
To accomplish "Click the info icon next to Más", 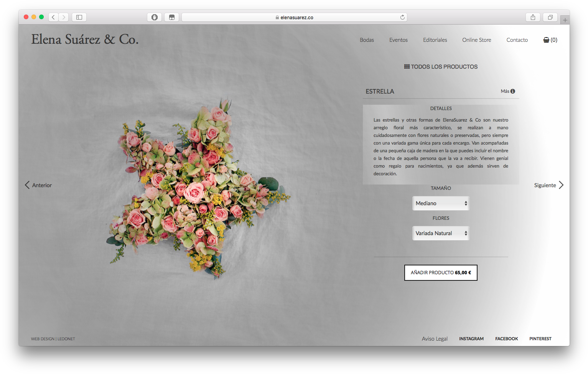I will (x=512, y=91).
